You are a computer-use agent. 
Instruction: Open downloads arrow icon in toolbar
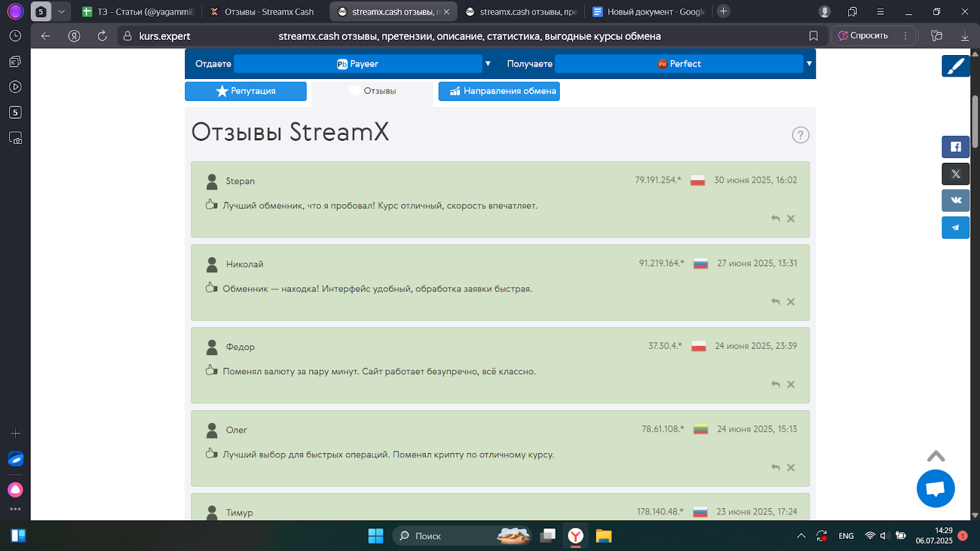965,36
